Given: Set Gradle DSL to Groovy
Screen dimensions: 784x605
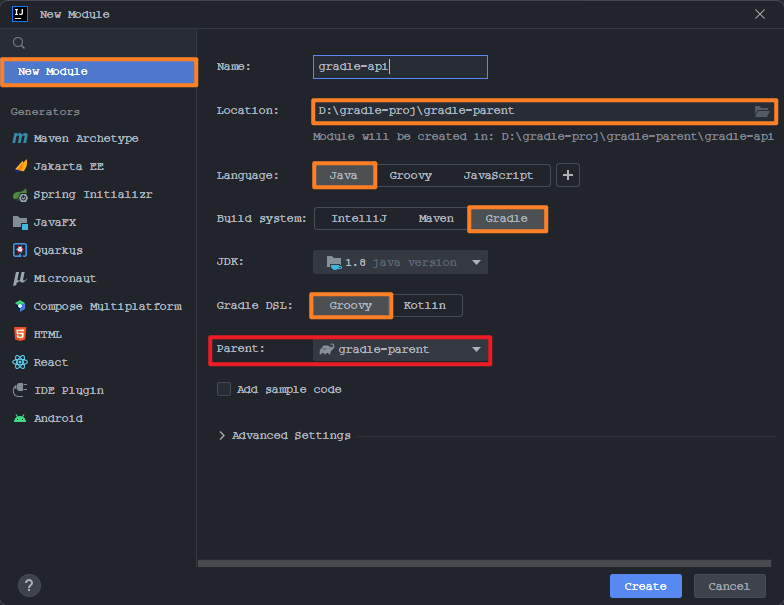Looking at the screenshot, I should [x=350, y=306].
